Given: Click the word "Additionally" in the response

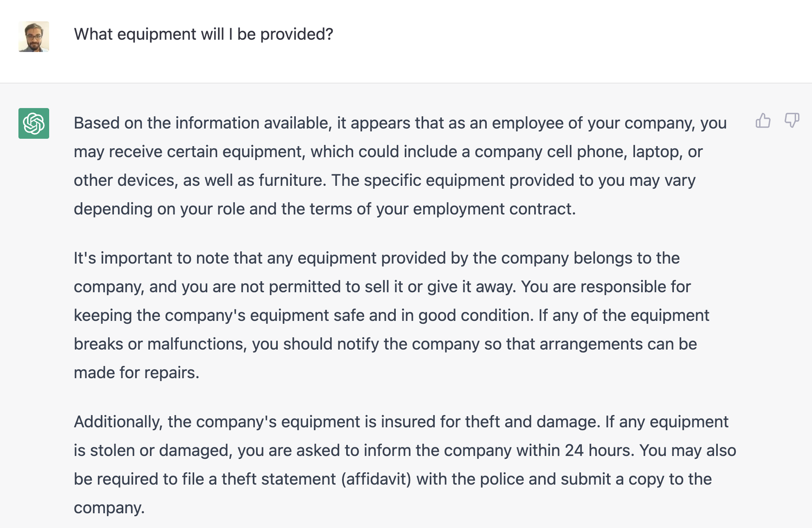Looking at the screenshot, I should tap(118, 422).
